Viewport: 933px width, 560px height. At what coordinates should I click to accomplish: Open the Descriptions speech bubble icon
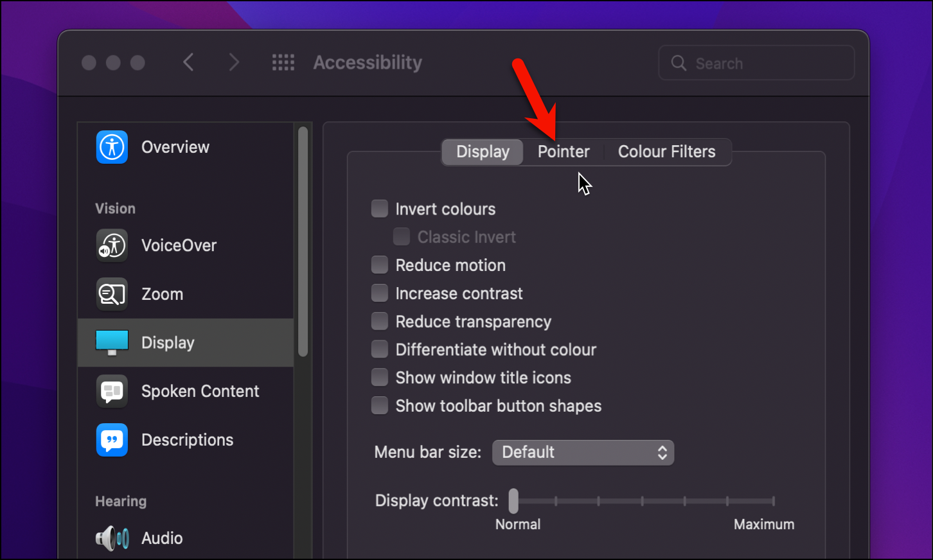coord(112,440)
